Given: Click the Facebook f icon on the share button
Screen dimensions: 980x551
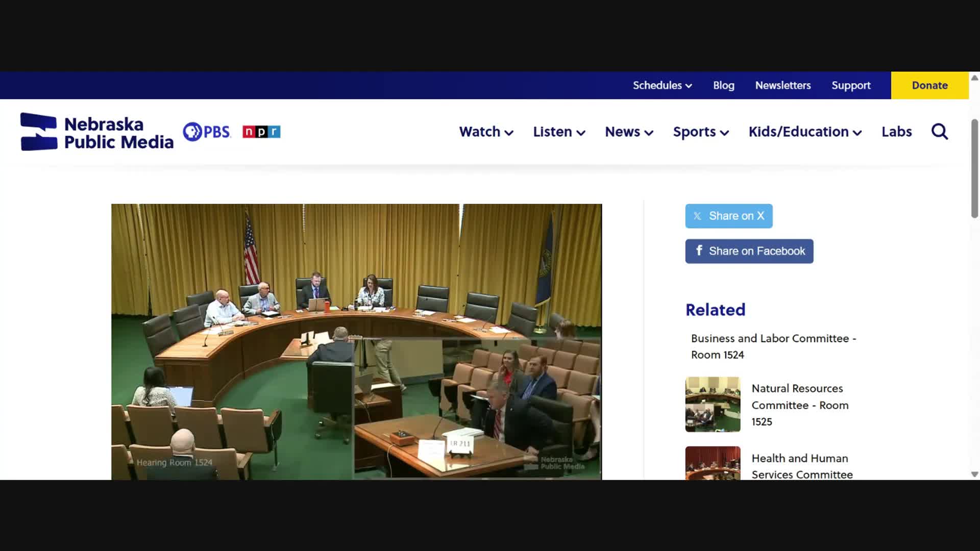Looking at the screenshot, I should [x=699, y=251].
